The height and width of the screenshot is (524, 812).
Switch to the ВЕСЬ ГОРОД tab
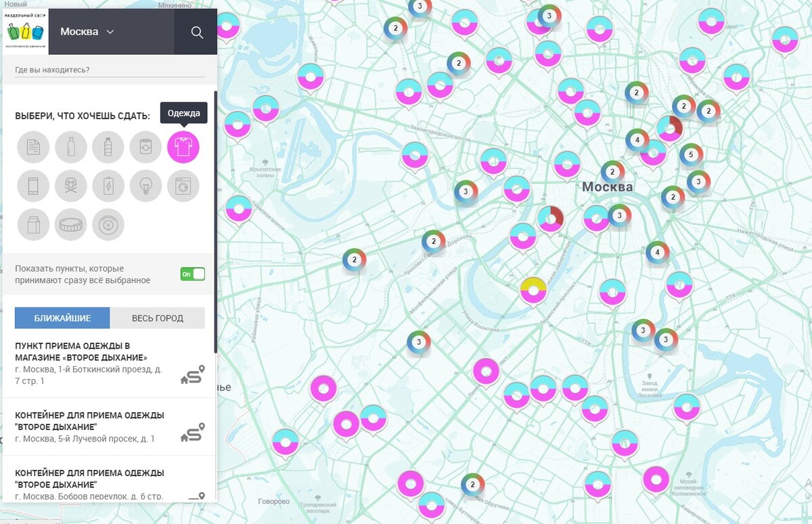click(158, 318)
